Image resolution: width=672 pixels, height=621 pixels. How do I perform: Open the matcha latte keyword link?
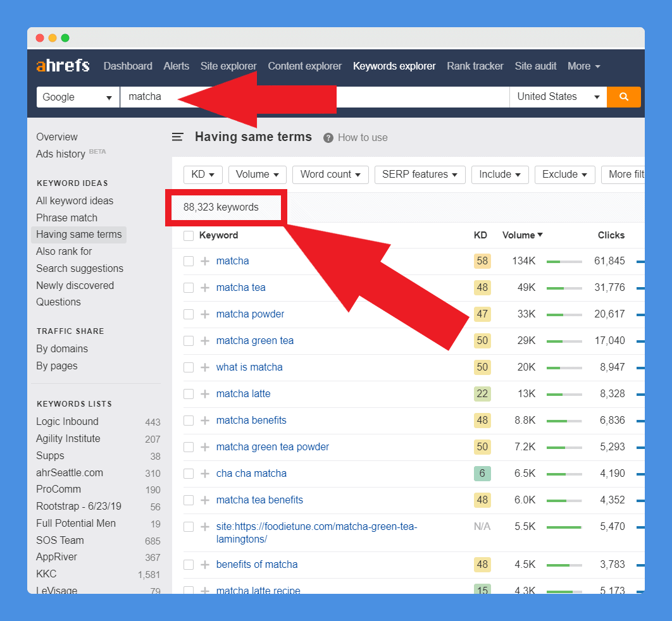pos(243,393)
